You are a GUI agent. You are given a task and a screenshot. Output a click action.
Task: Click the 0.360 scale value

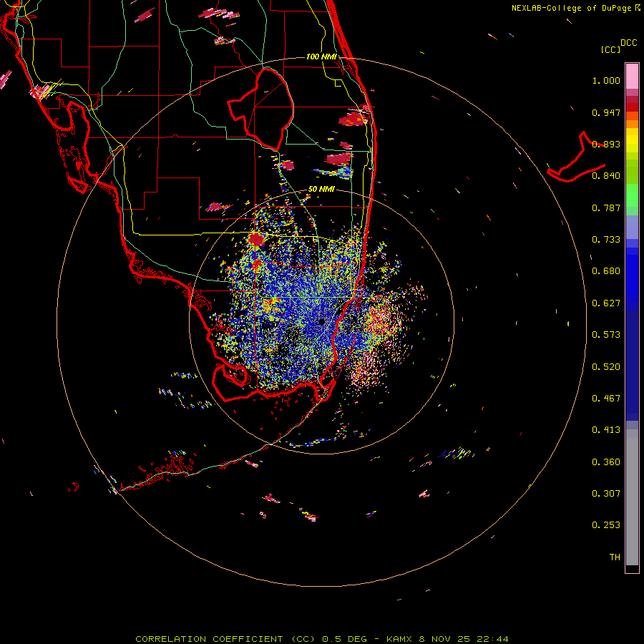click(606, 462)
